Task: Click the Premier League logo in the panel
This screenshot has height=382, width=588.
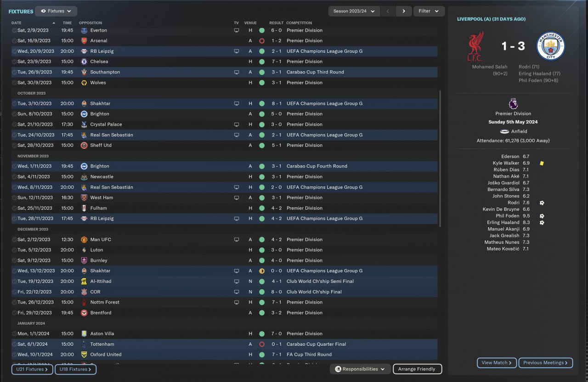Action: (x=513, y=103)
